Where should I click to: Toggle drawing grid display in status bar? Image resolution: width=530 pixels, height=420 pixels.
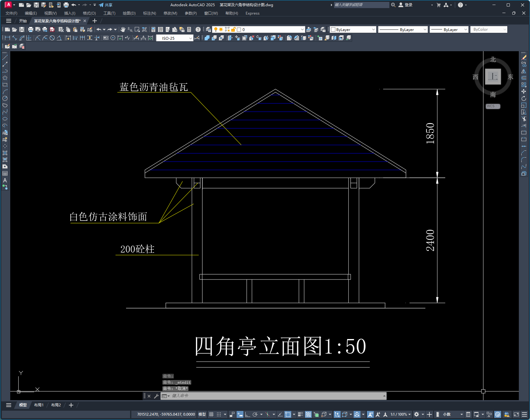pyautogui.click(x=211, y=414)
